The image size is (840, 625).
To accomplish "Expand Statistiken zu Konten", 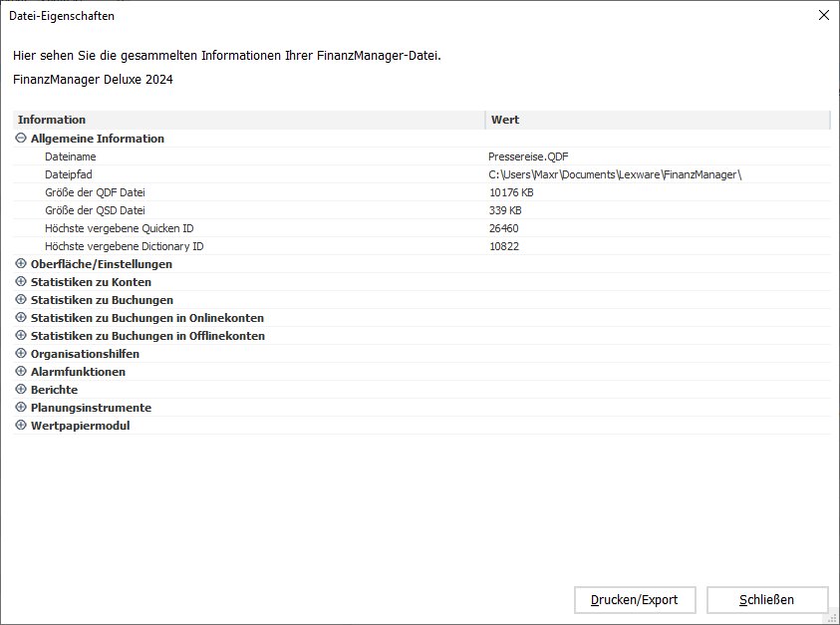I will [22, 282].
